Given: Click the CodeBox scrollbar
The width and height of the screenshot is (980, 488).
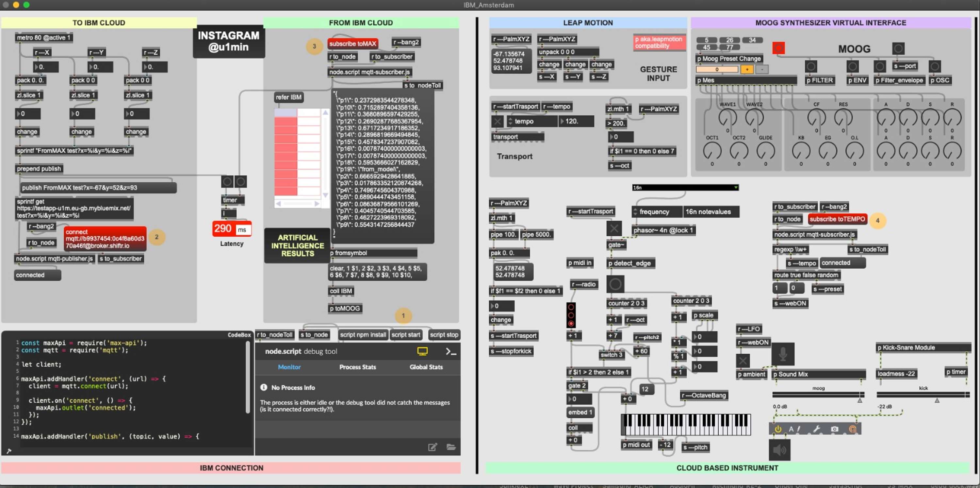Looking at the screenshot, I should [248, 377].
